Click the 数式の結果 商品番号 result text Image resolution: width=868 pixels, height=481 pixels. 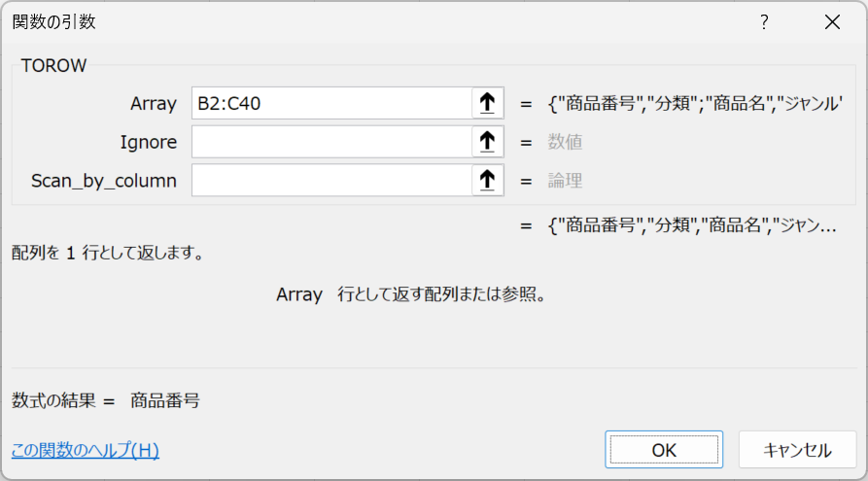pos(106,400)
